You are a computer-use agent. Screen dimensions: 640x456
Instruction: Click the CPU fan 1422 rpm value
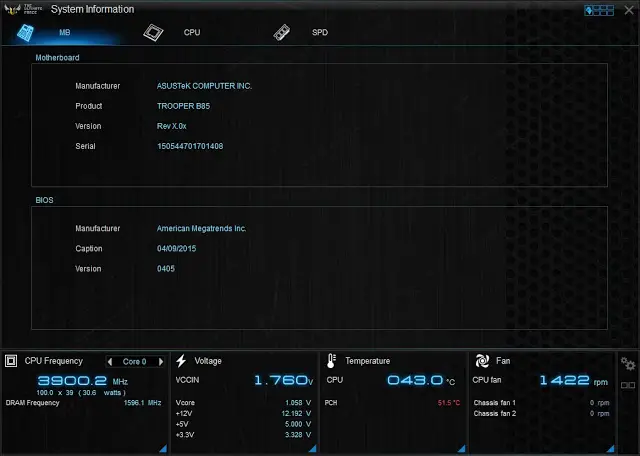pos(573,380)
